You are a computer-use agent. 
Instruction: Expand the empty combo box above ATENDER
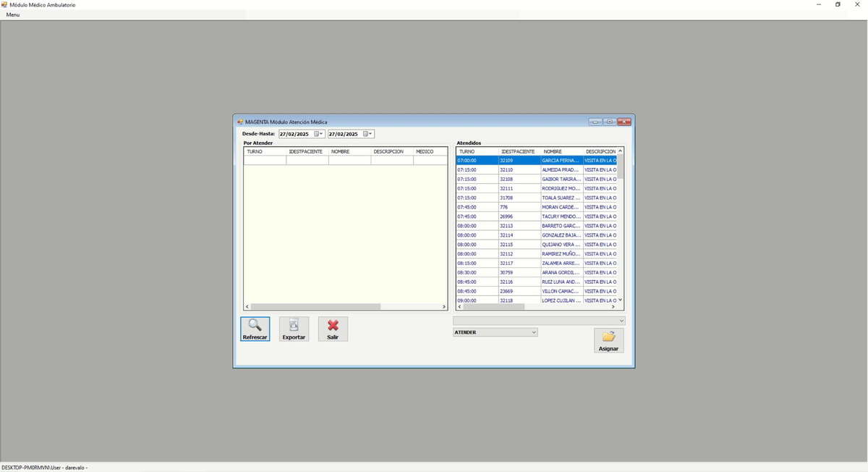(621, 321)
